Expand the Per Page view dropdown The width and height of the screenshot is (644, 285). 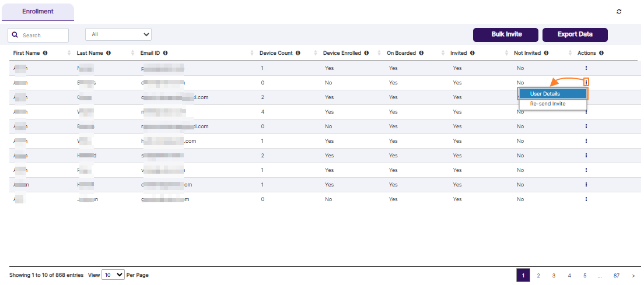113,275
